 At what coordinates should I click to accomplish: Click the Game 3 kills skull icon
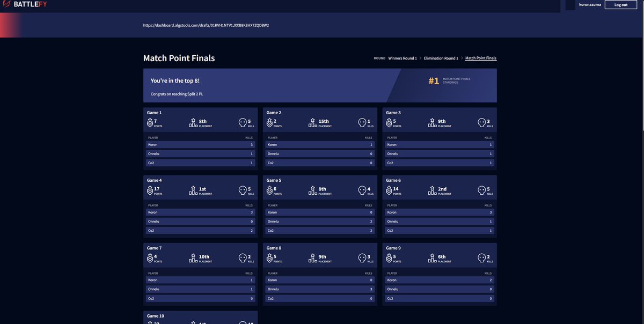482,123
